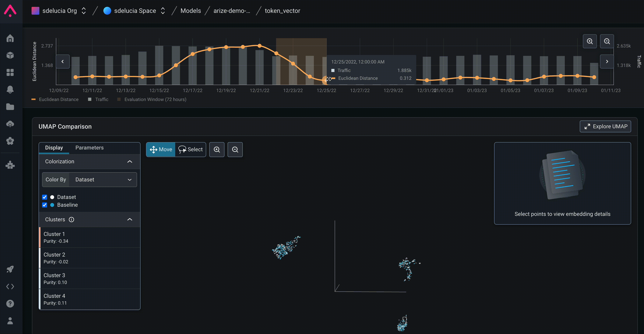644x334 pixels.
Task: Open the Color By Dataset dropdown
Action: coord(103,179)
